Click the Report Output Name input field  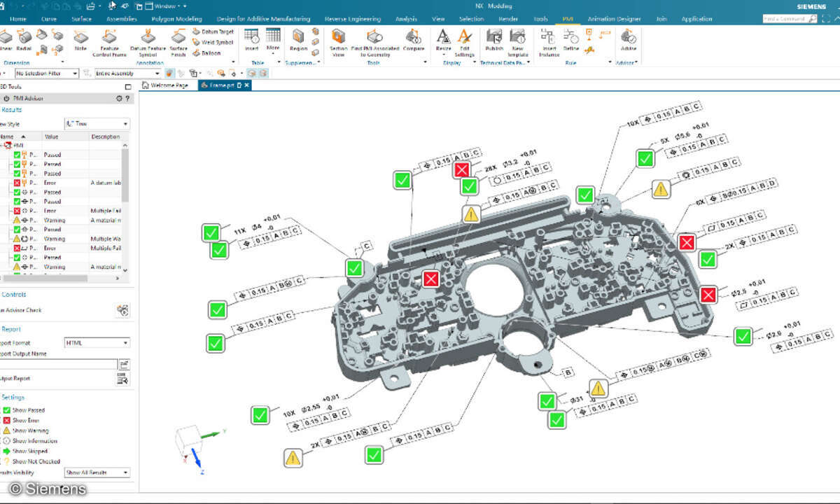point(59,364)
